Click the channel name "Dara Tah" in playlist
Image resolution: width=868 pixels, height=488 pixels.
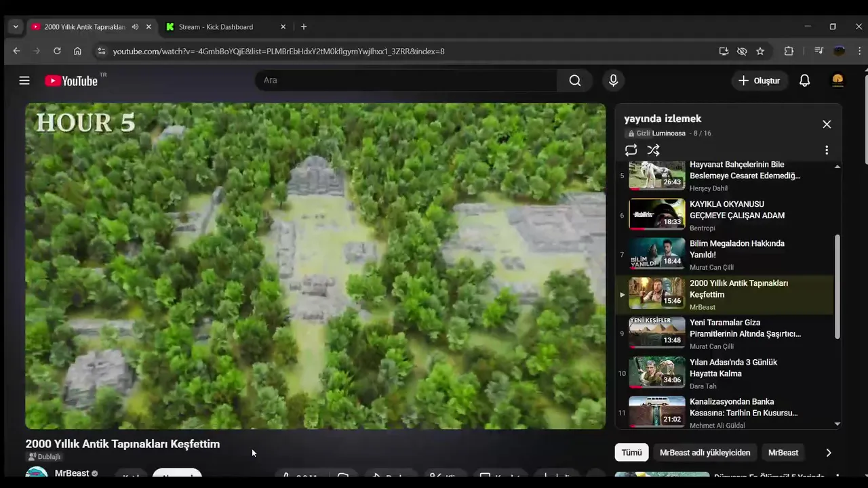703,386
